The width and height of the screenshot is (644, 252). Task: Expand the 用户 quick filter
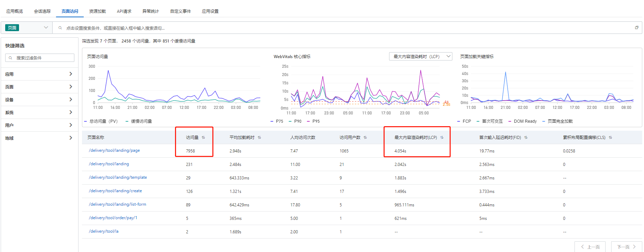pos(39,125)
